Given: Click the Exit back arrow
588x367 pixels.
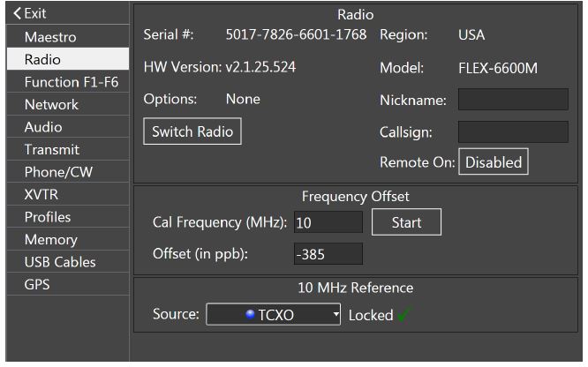Looking at the screenshot, I should 18,13.
